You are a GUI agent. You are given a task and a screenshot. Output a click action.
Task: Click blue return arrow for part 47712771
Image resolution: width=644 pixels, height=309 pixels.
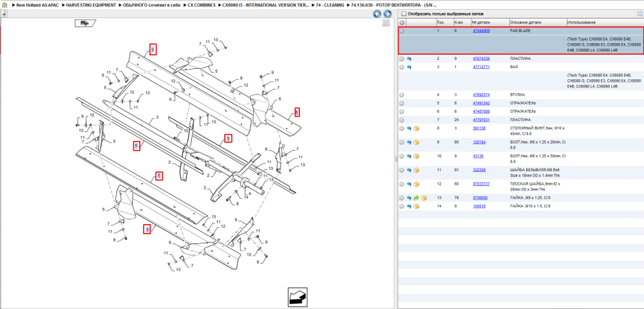coord(409,67)
